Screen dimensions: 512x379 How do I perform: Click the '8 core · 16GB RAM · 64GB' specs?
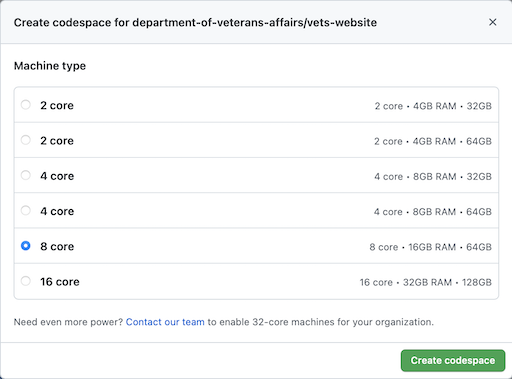(x=430, y=247)
